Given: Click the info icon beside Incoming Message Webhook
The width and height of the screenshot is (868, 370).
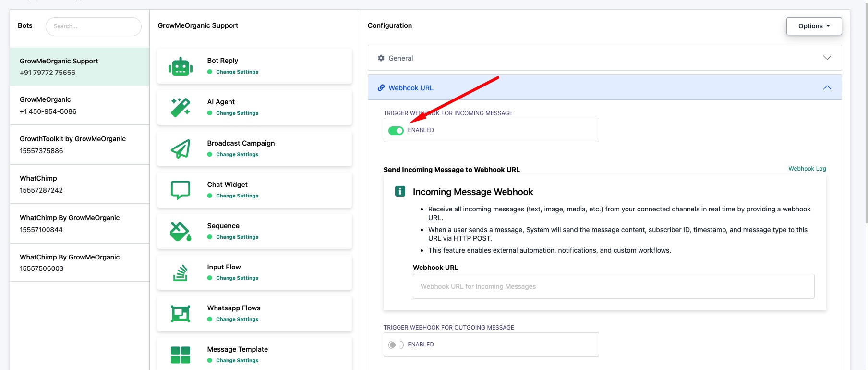Looking at the screenshot, I should (x=400, y=191).
